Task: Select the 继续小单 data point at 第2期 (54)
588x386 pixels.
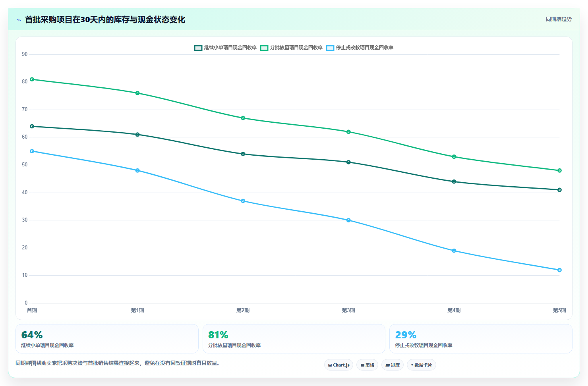Action: coord(243,154)
